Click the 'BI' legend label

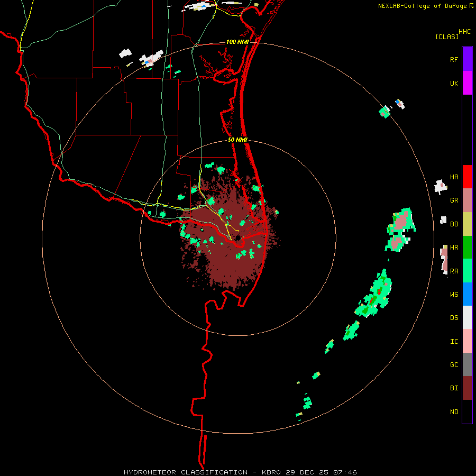point(454,388)
